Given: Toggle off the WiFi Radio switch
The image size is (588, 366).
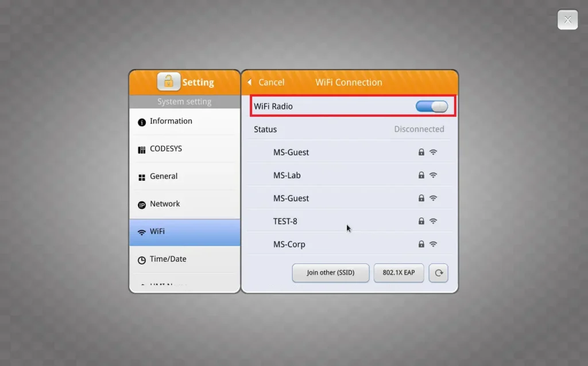Looking at the screenshot, I should point(432,106).
